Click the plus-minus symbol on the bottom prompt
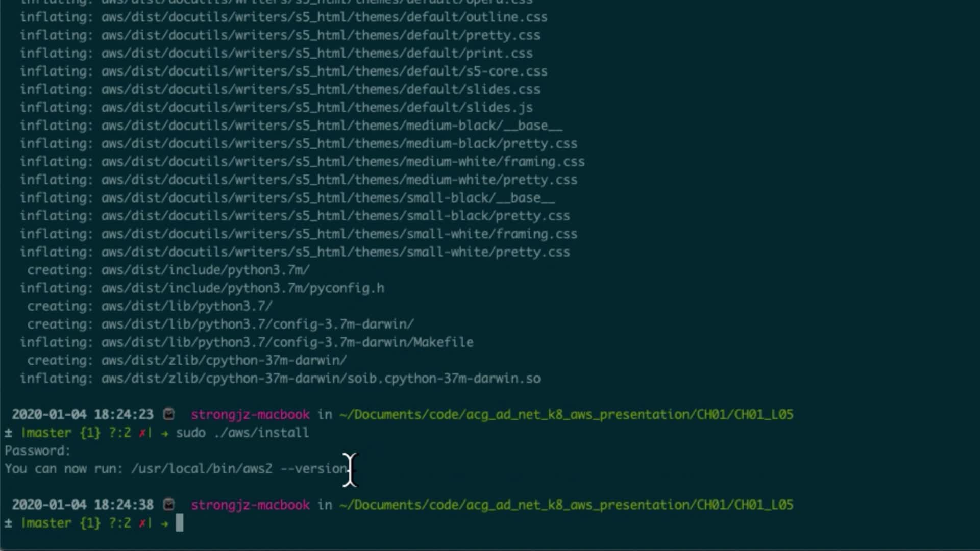This screenshot has width=980, height=551. click(x=8, y=523)
